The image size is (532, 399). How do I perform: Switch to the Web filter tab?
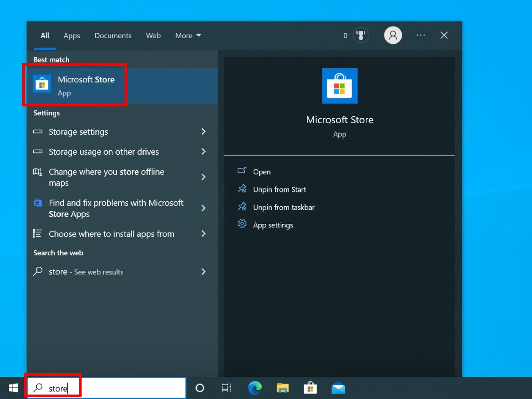pyautogui.click(x=153, y=35)
